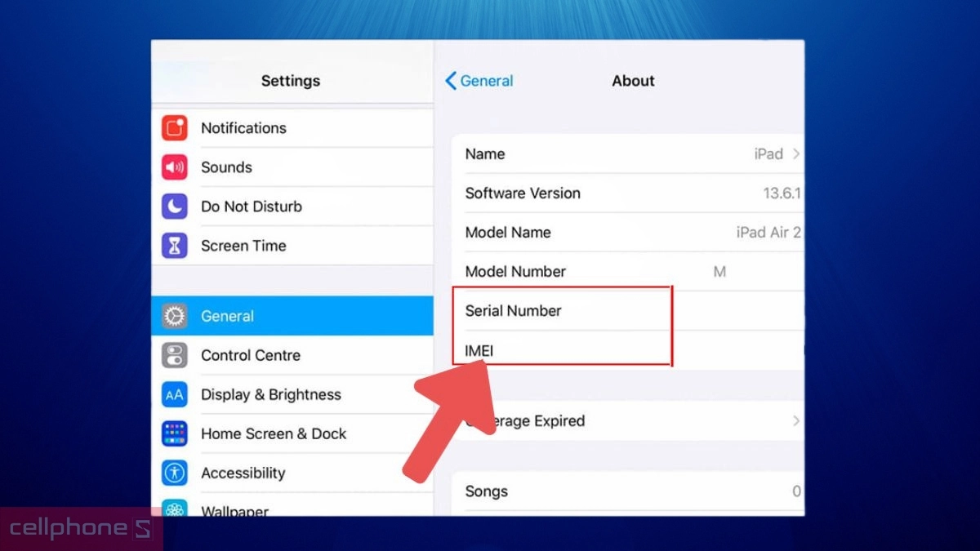
Task: Select the Accessibility icon
Action: click(174, 473)
